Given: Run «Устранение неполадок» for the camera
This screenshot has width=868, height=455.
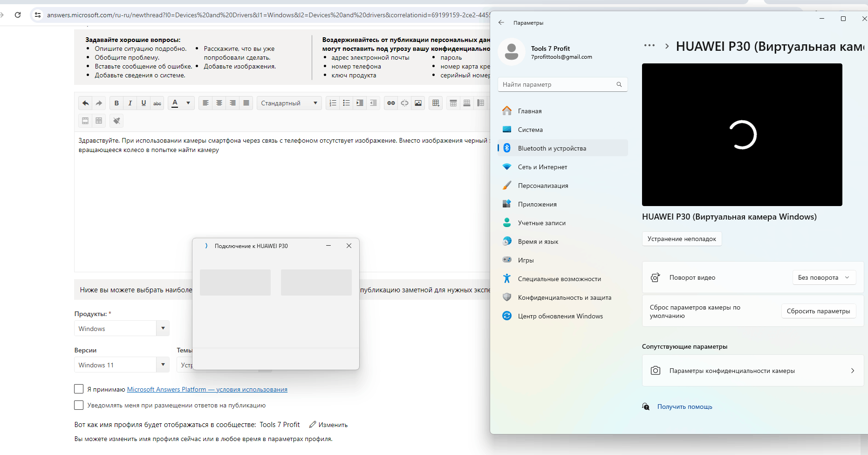Looking at the screenshot, I should tap(682, 239).
